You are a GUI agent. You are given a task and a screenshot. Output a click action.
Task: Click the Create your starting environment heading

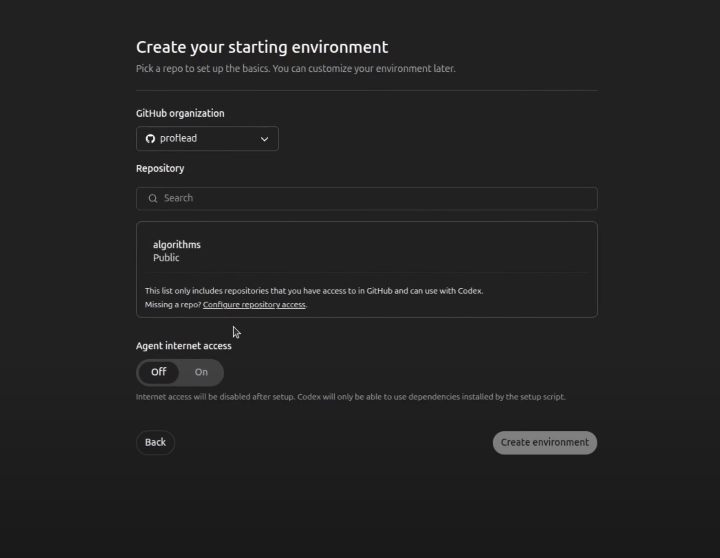262,47
